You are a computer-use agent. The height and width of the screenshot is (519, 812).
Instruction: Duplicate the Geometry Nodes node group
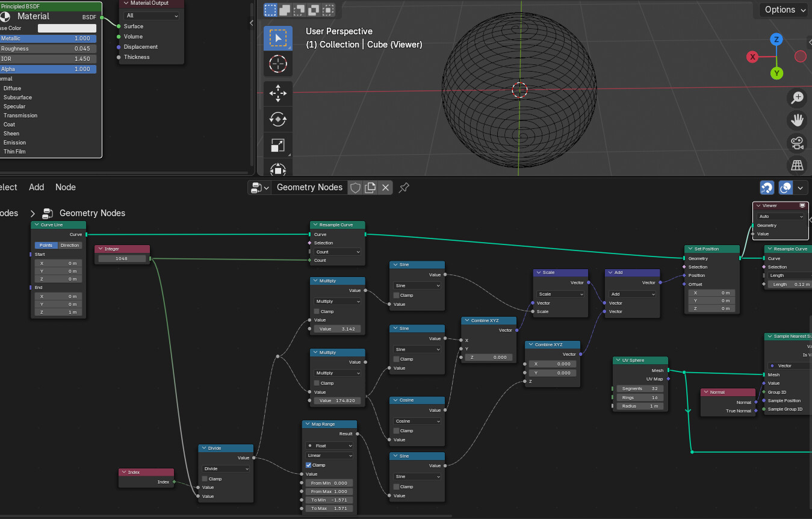point(371,187)
